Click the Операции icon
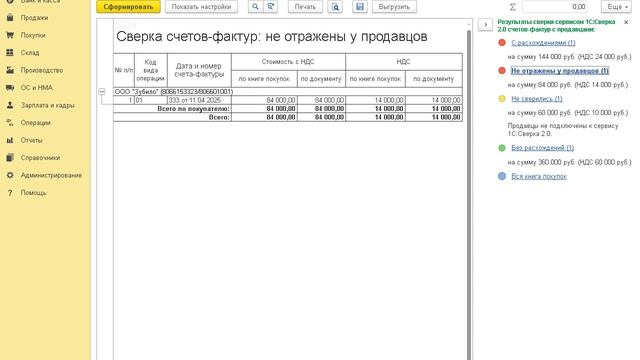The image size is (640, 360). coord(10,122)
